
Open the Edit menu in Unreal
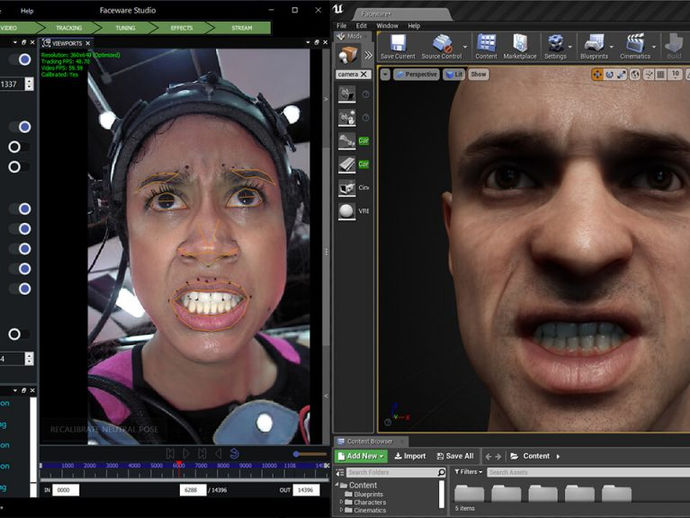(x=361, y=26)
